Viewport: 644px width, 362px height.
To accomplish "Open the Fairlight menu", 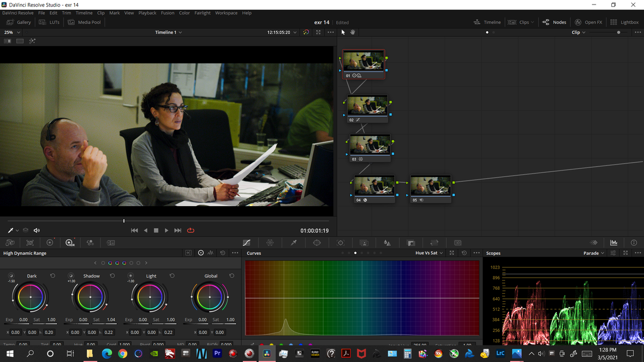I will pos(202,13).
